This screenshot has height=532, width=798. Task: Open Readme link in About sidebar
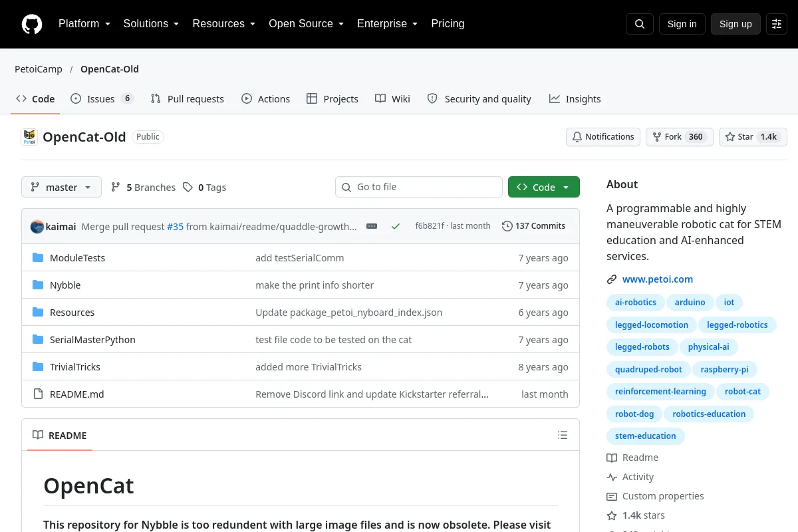[632, 458]
